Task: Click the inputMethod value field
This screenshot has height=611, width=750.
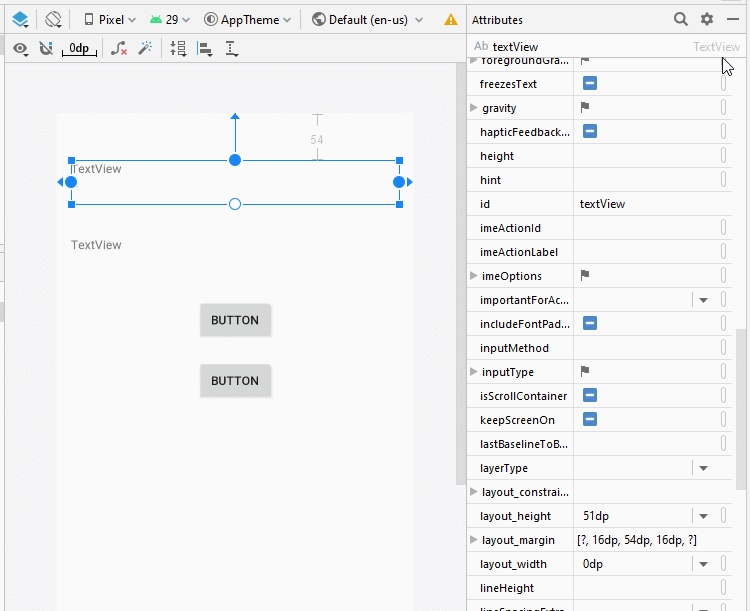Action: click(x=647, y=348)
